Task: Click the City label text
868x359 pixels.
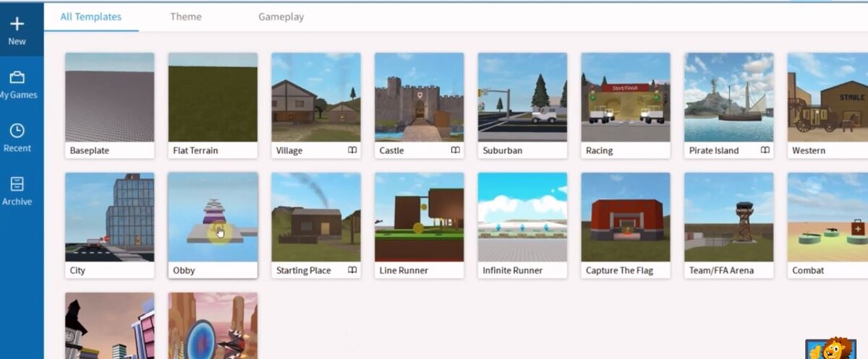Action: 77,271
